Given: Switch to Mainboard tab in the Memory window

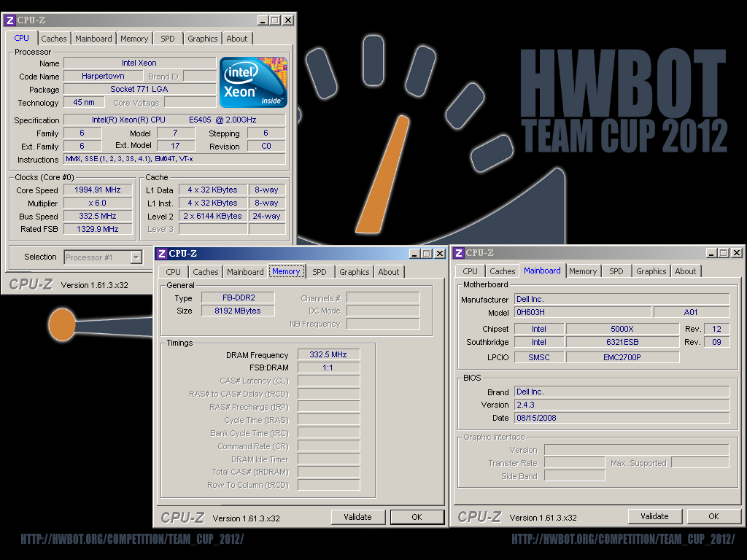Looking at the screenshot, I should coord(245,272).
